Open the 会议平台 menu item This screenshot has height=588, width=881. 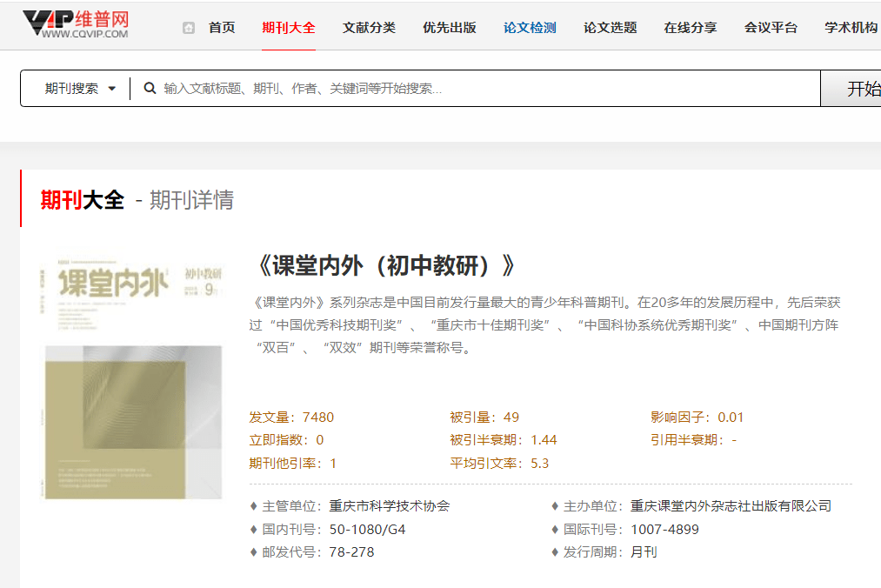(x=771, y=28)
